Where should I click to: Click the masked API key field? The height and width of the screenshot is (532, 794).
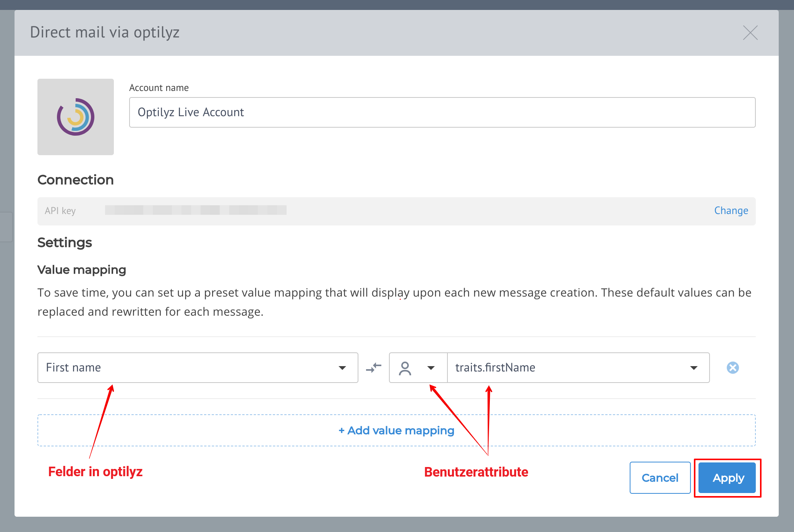tap(196, 210)
